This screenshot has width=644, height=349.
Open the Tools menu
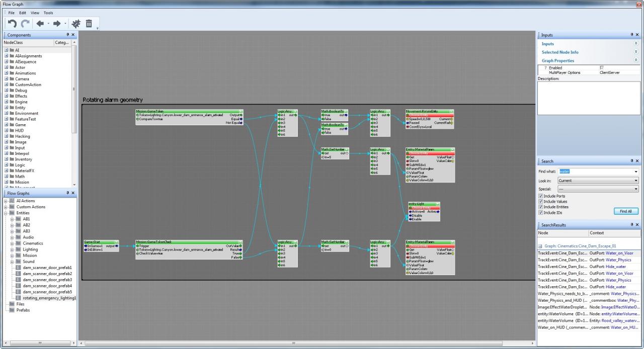pyautogui.click(x=48, y=13)
